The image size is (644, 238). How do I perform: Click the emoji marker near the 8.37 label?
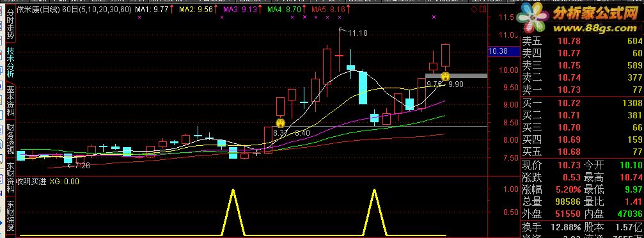click(280, 123)
